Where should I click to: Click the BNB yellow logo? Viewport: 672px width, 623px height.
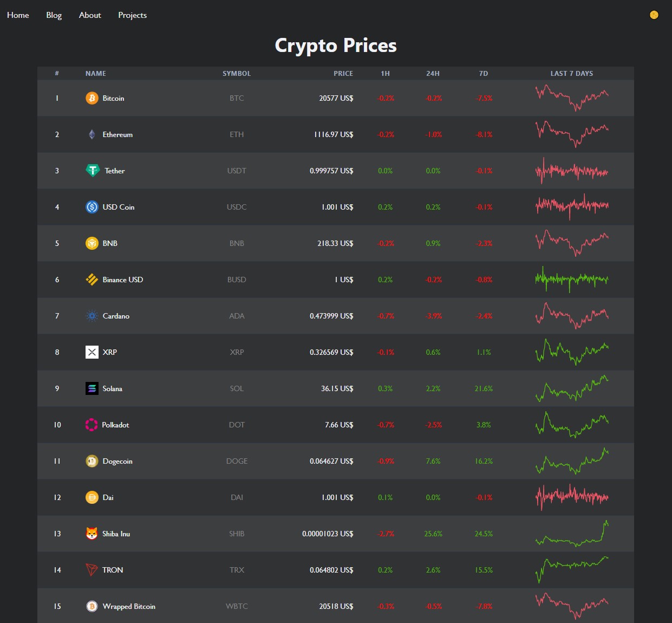coord(92,243)
